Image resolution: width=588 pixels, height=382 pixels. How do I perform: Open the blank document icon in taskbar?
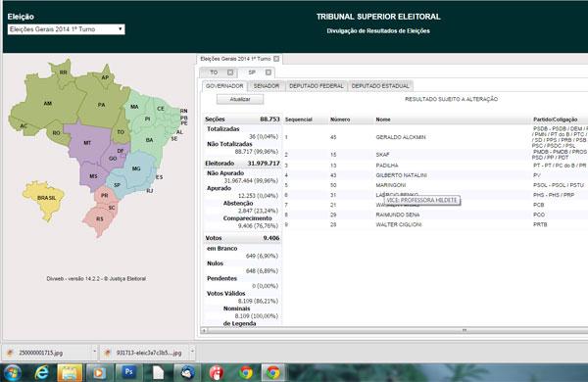pyautogui.click(x=158, y=373)
